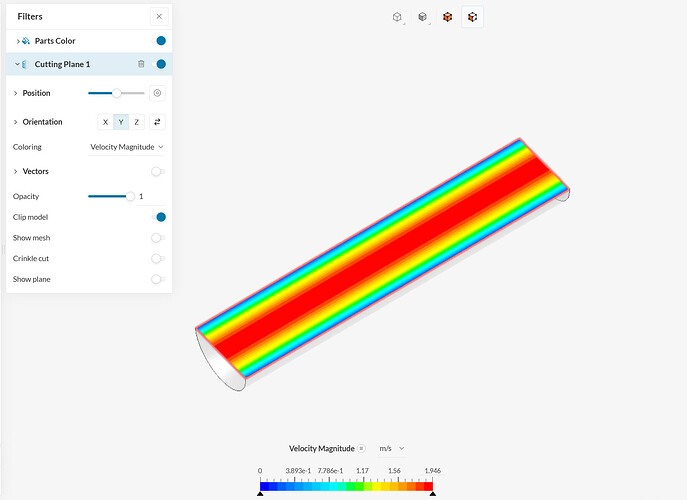The image size is (687, 500).
Task: Select the wireframe cube render mode
Action: 397,17
